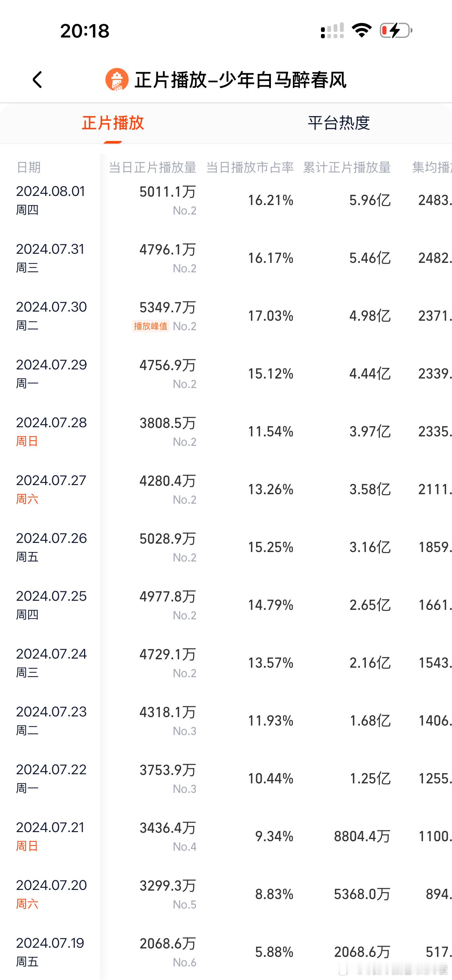Tap the WiFi status icon
This screenshot has height=980, width=452.
362,30
